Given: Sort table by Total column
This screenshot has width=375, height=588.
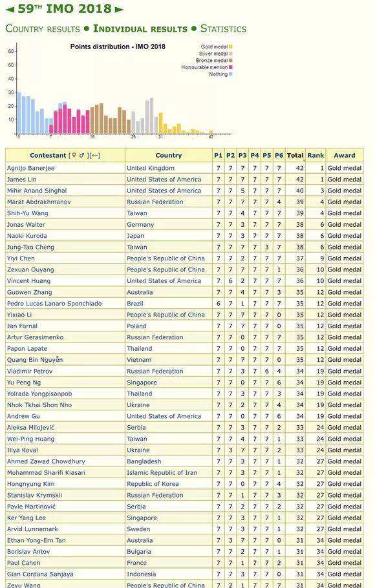Looking at the screenshot, I should 295,155.
